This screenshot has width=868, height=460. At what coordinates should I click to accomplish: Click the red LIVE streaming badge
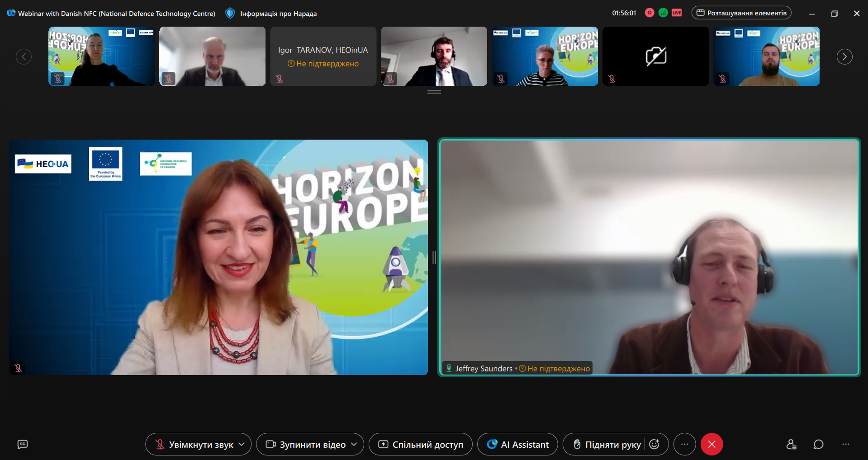coord(677,13)
